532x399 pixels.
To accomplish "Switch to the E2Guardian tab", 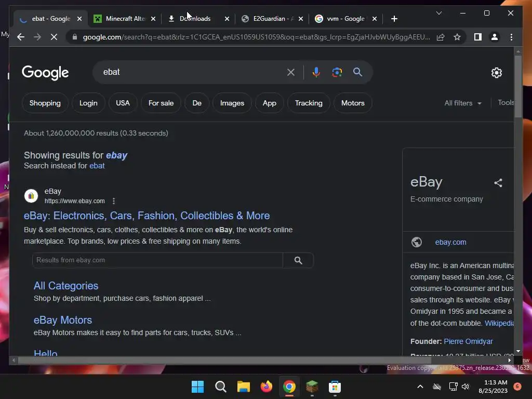I will (x=271, y=19).
